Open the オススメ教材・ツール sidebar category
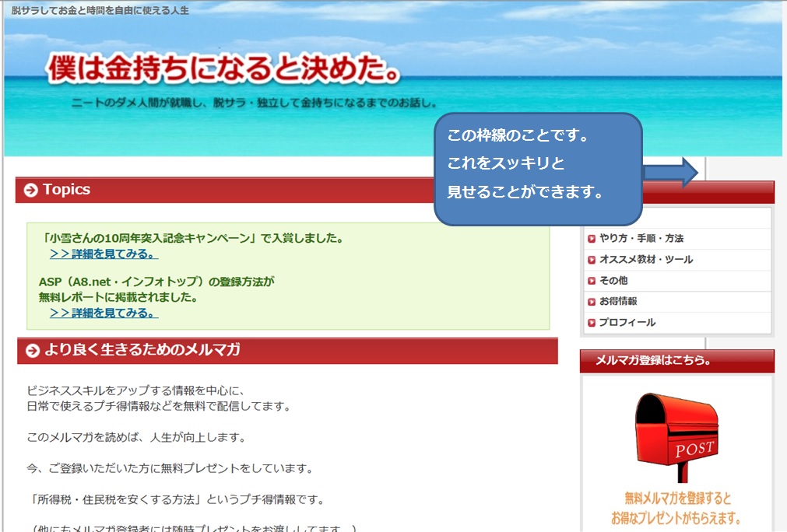Screen dimensions: 787x532 point(645,260)
